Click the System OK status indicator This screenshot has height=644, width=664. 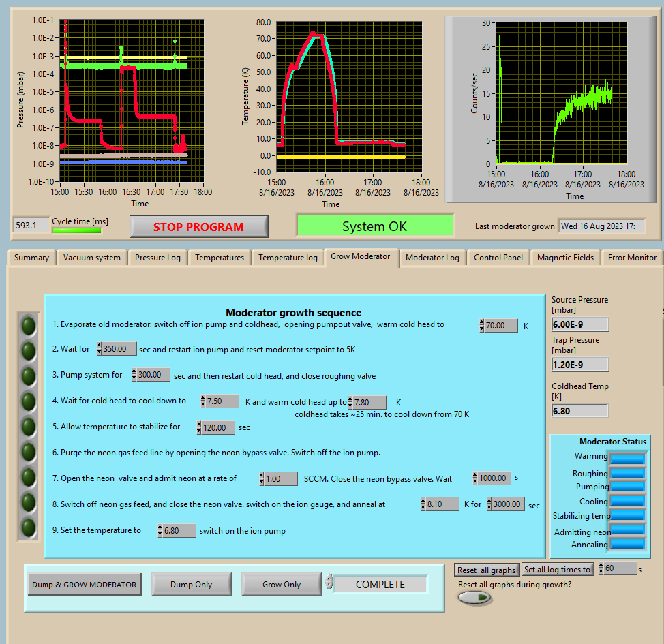[375, 226]
